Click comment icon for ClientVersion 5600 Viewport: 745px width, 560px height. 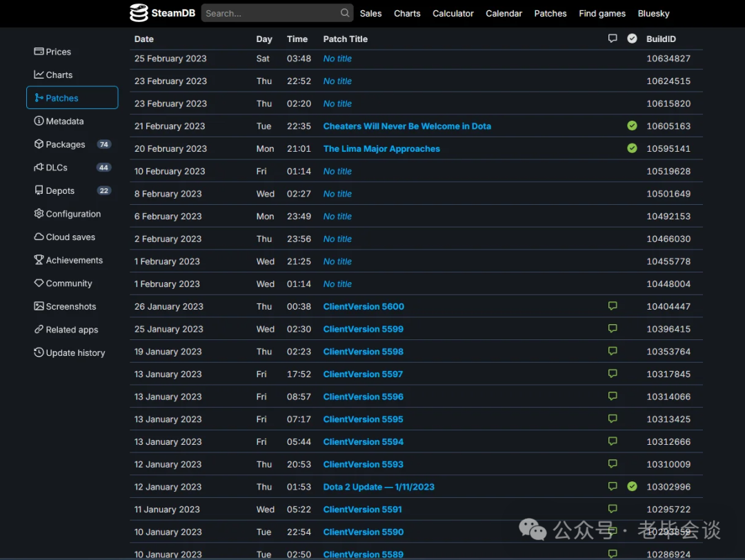point(613,306)
